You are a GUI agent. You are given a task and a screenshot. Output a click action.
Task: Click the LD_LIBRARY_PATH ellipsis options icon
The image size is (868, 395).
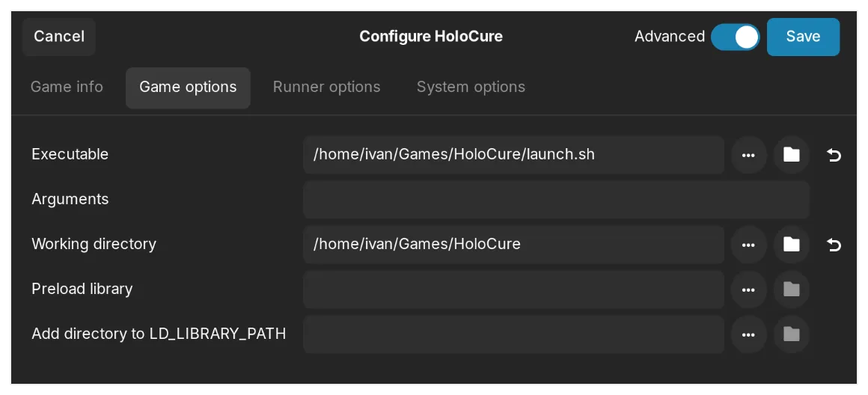(748, 334)
